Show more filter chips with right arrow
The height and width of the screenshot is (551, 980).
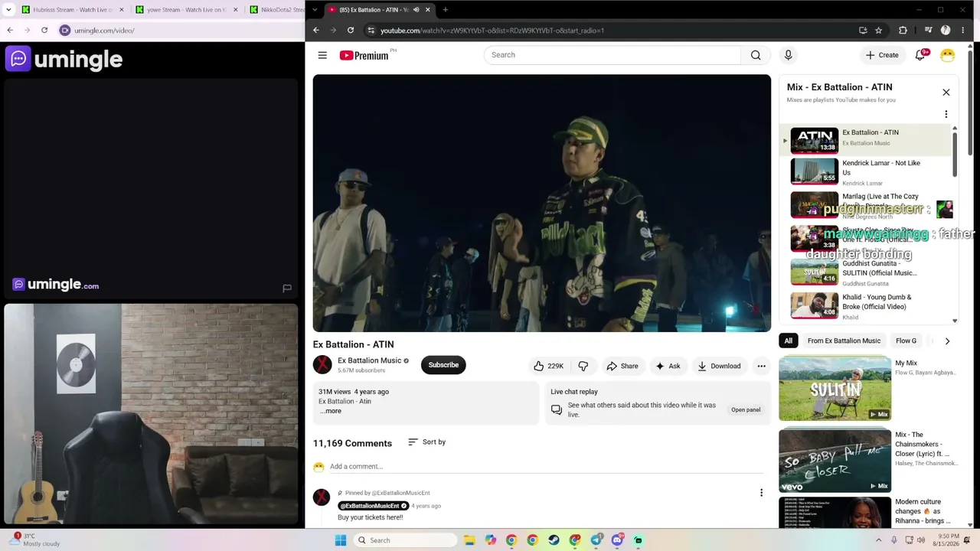tap(947, 341)
